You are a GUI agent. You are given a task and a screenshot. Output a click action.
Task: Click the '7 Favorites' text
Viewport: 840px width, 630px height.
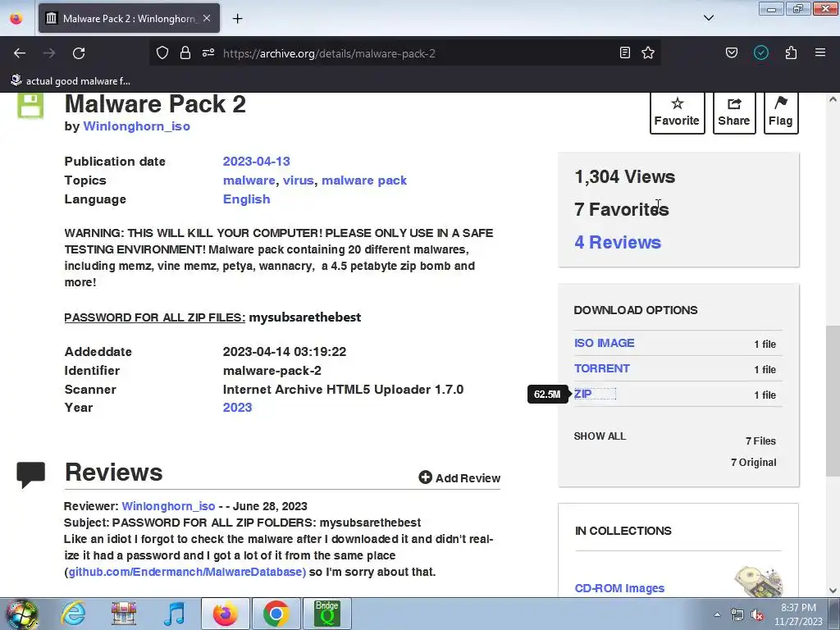point(622,209)
